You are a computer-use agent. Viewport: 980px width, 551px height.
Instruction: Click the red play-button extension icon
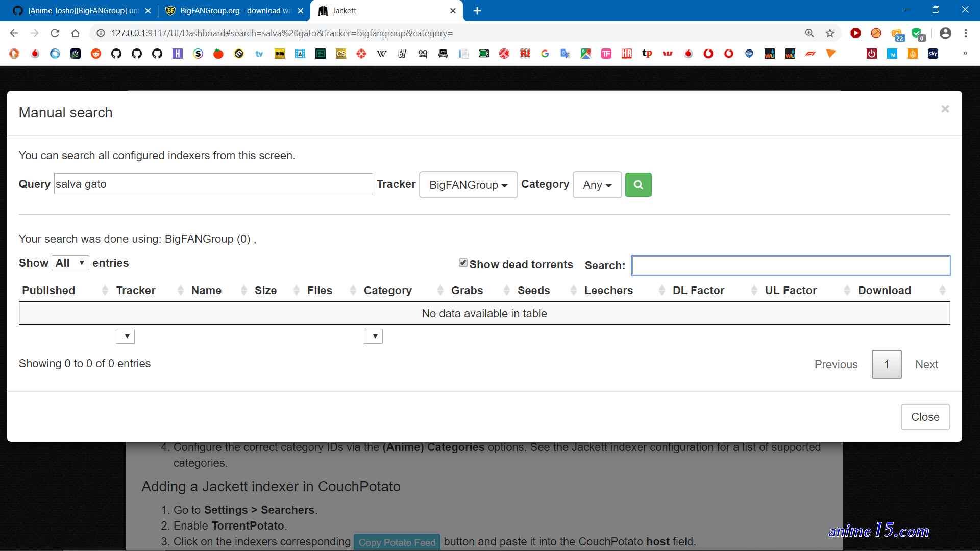(856, 33)
